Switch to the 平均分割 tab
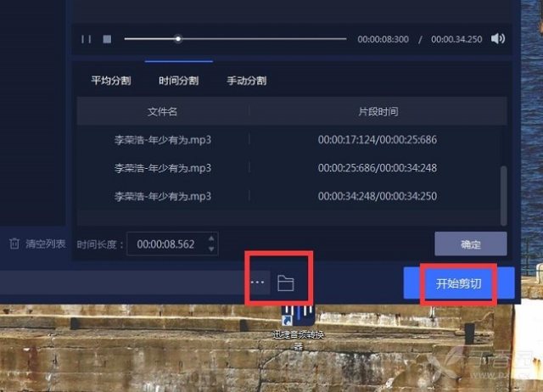 111,81
